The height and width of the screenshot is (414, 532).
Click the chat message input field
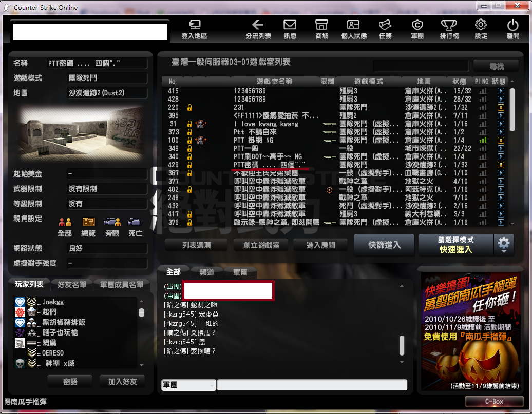pyautogui.click(x=312, y=385)
